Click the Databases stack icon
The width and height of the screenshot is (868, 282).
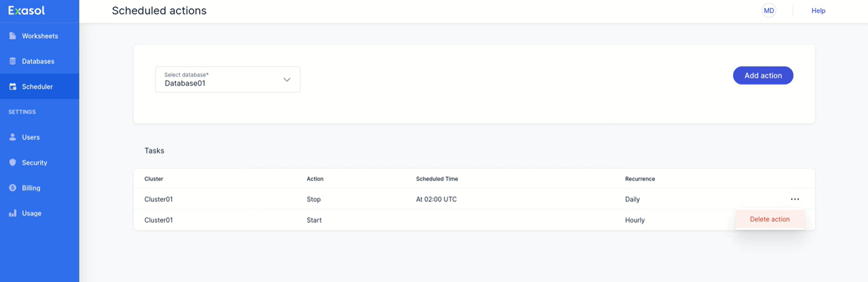tap(12, 61)
